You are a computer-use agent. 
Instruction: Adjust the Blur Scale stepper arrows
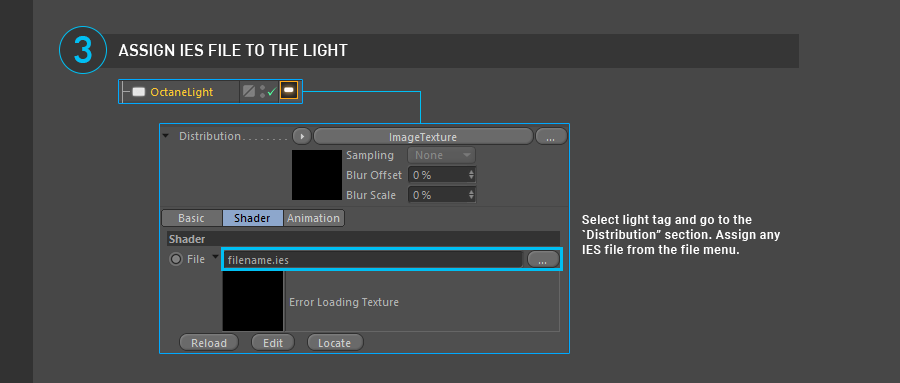[x=471, y=195]
